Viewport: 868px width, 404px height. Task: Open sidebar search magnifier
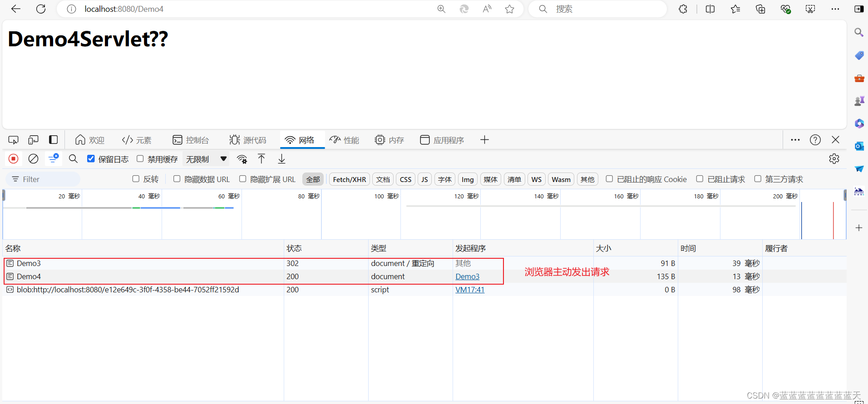pyautogui.click(x=859, y=32)
